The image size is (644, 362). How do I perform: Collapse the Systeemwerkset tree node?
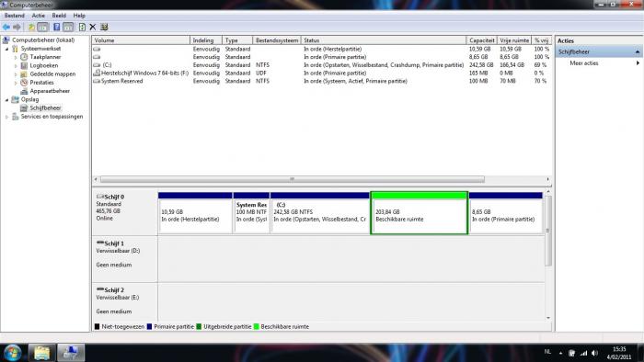click(x=7, y=49)
